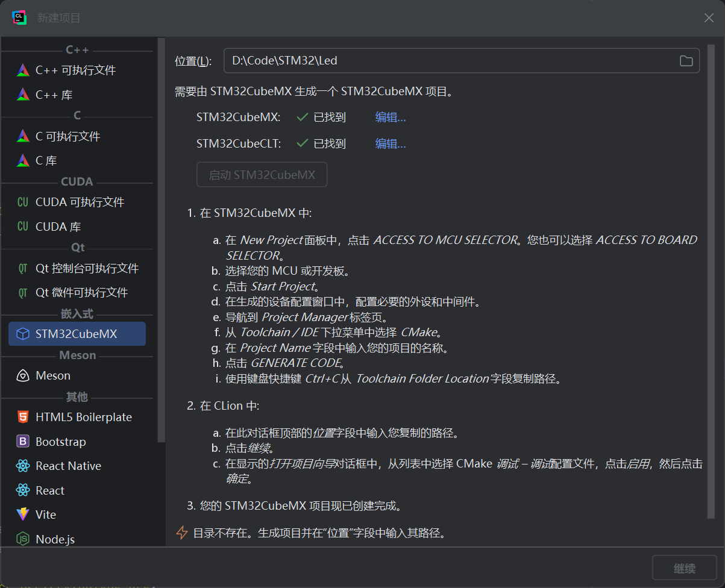
Task: Click the C++ 库 triangle icon
Action: 23,95
